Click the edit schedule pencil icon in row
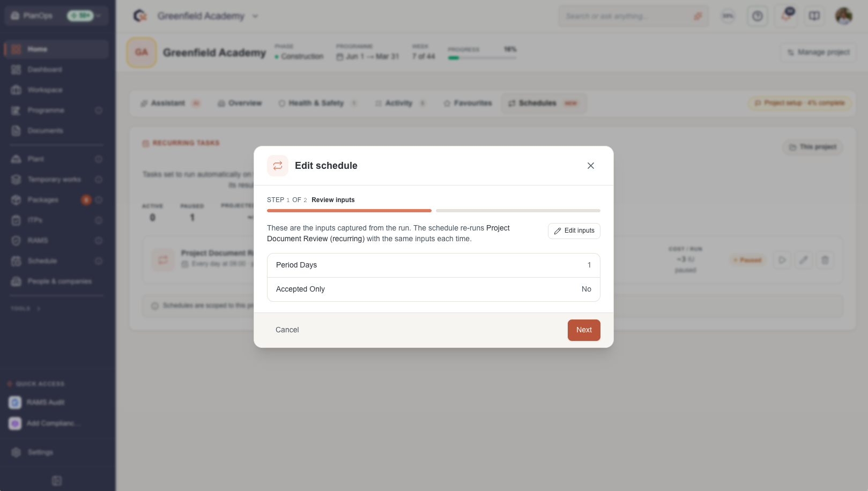868x491 pixels. pyautogui.click(x=803, y=260)
